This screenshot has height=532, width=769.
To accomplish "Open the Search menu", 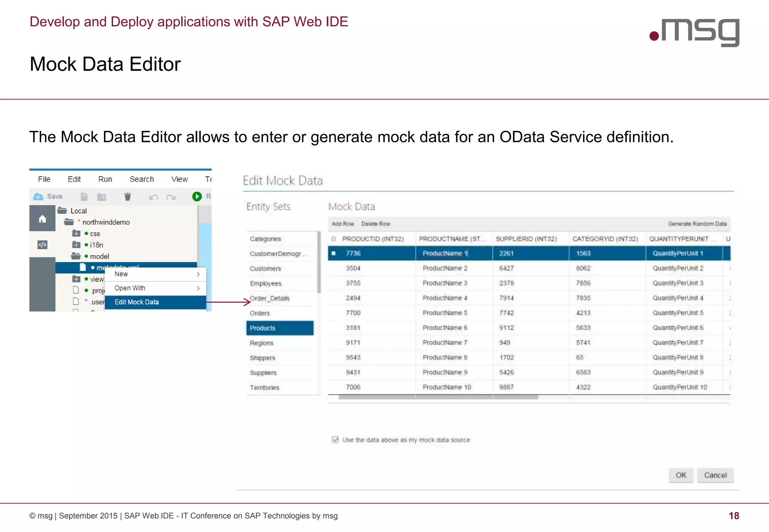I will click(x=142, y=179).
